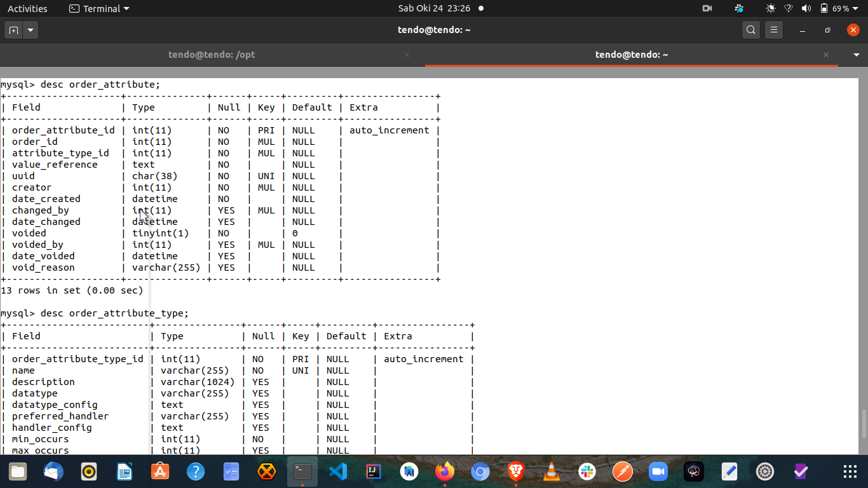Open Zoom from the dock
The width and height of the screenshot is (868, 488).
tap(658, 471)
